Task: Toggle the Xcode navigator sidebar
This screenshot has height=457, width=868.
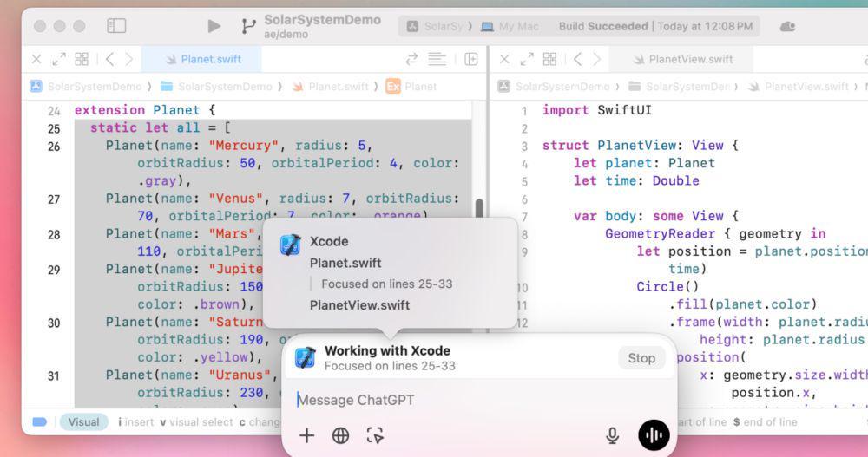Action: (116, 26)
